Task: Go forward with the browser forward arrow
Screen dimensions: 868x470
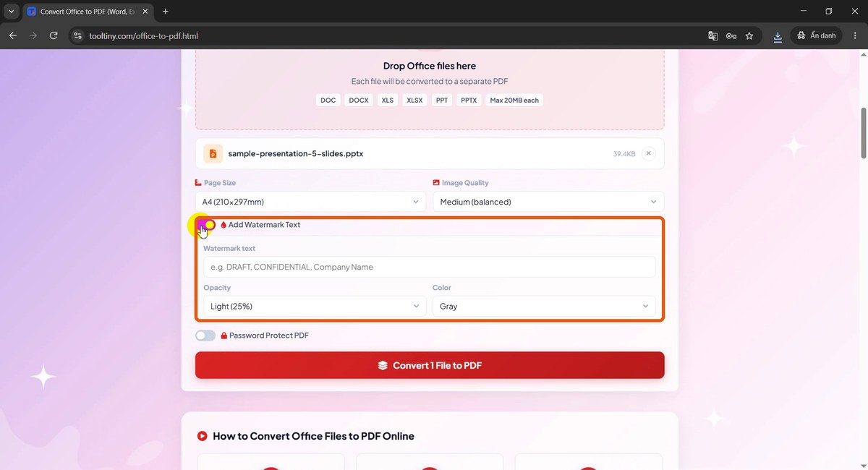Action: point(33,35)
